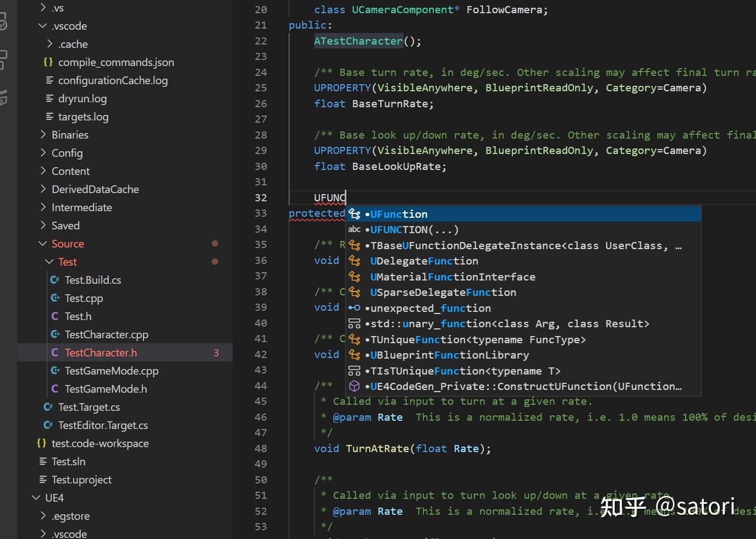Click the struct icon beside TUniqueFunction suggestion
Screen dimensions: 756x539
tap(354, 339)
